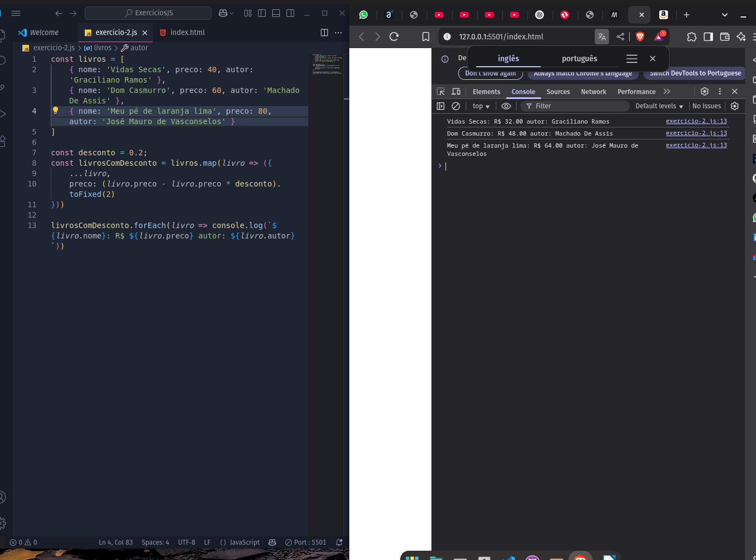The width and height of the screenshot is (756, 560).
Task: Open translate popup options menu
Action: (632, 59)
